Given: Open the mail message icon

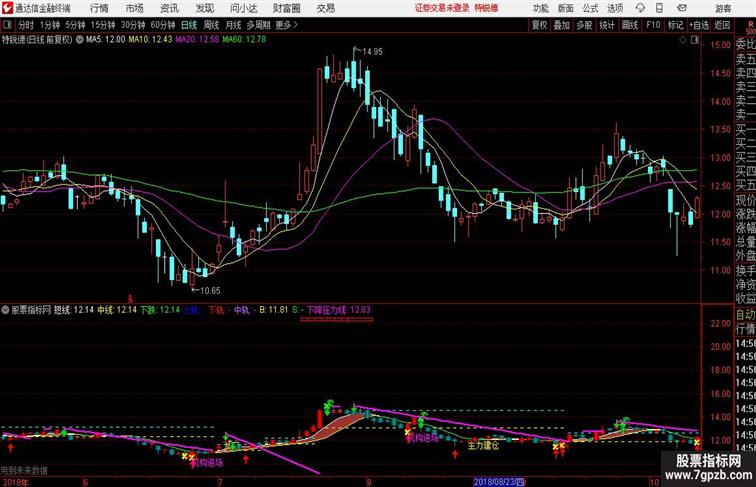Looking at the screenshot, I should click(682, 8).
